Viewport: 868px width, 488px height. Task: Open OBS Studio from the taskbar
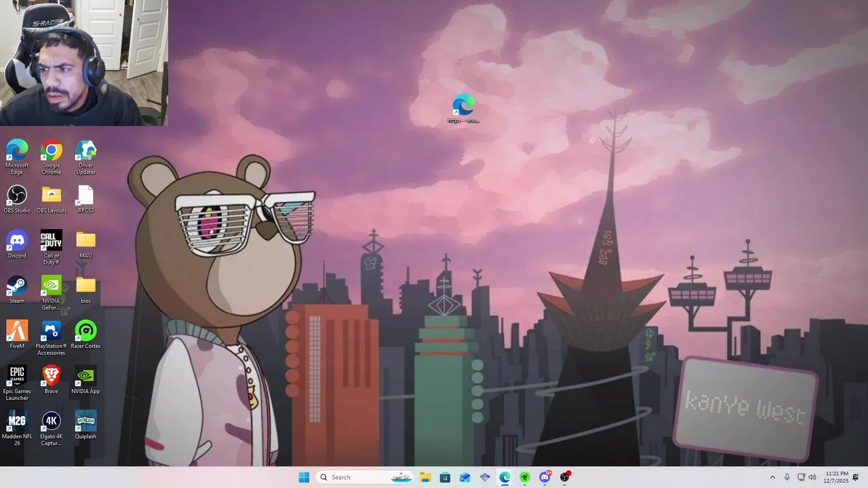tap(565, 477)
